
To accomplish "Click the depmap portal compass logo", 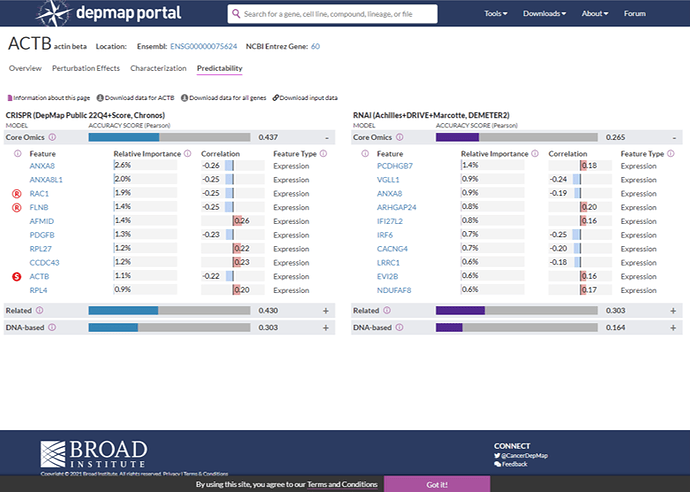I will [54, 13].
